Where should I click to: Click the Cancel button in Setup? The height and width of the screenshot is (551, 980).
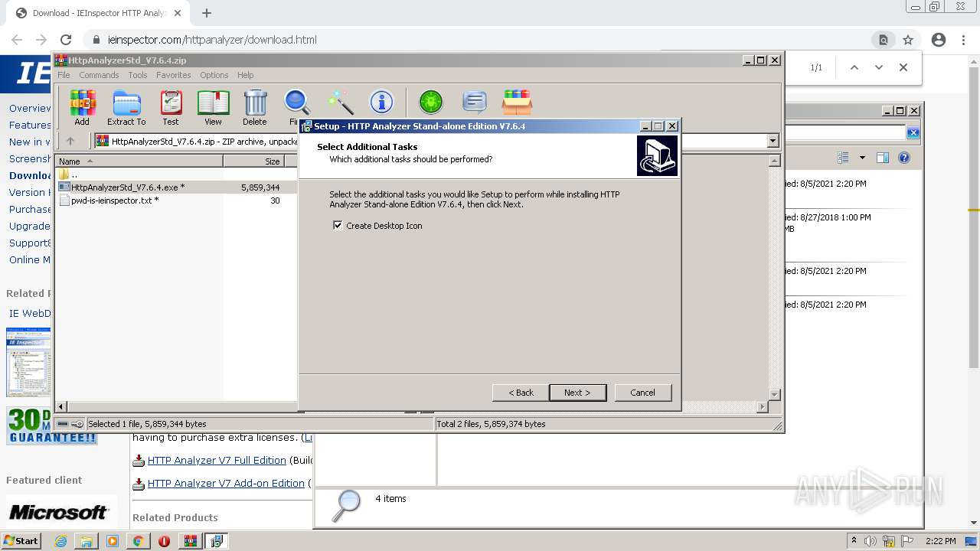642,393
